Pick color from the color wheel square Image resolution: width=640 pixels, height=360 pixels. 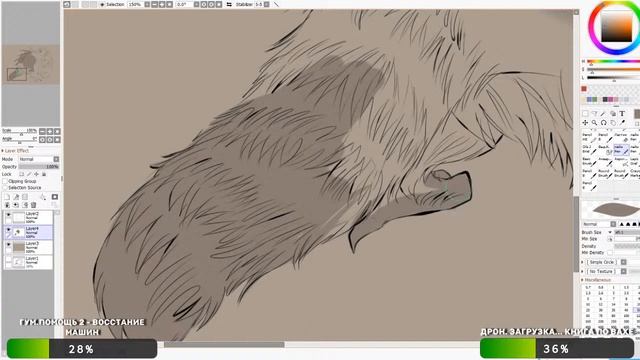click(x=616, y=27)
